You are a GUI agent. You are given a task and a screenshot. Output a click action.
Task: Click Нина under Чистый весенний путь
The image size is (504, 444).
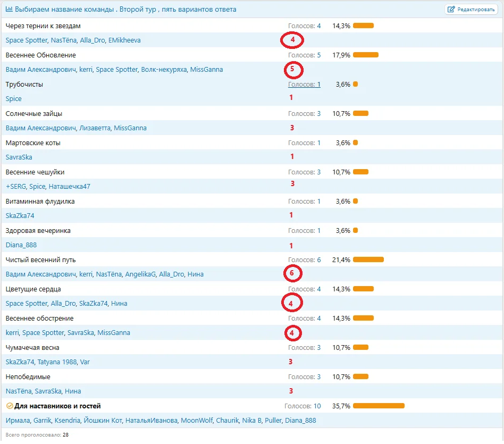pos(196,274)
